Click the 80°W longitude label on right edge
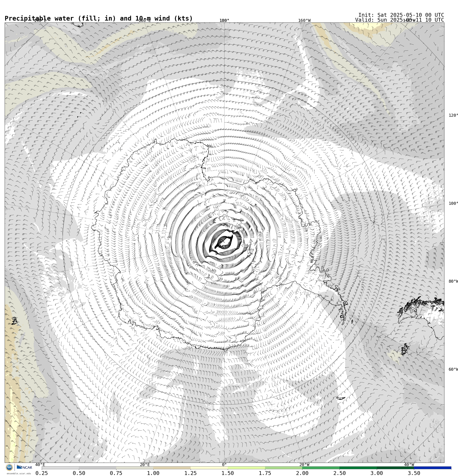Viewport: 458px width, 476px height. [x=453, y=281]
